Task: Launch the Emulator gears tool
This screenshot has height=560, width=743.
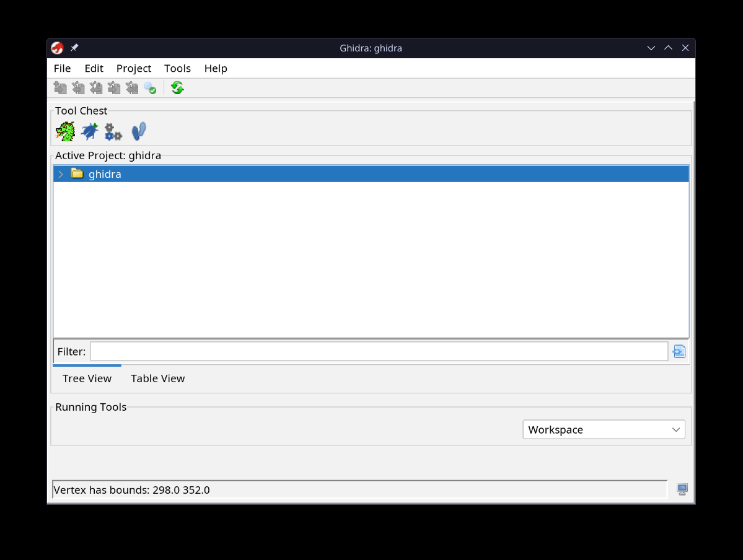Action: 113,132
